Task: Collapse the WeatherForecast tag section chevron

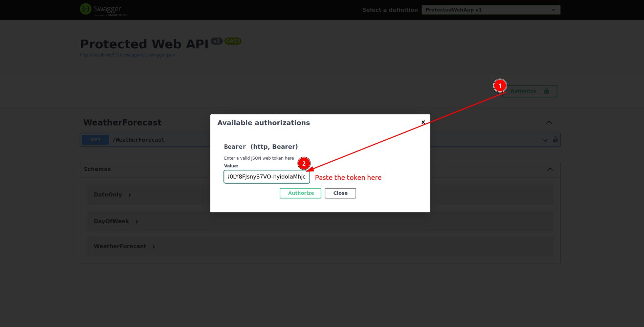Action: tap(549, 122)
